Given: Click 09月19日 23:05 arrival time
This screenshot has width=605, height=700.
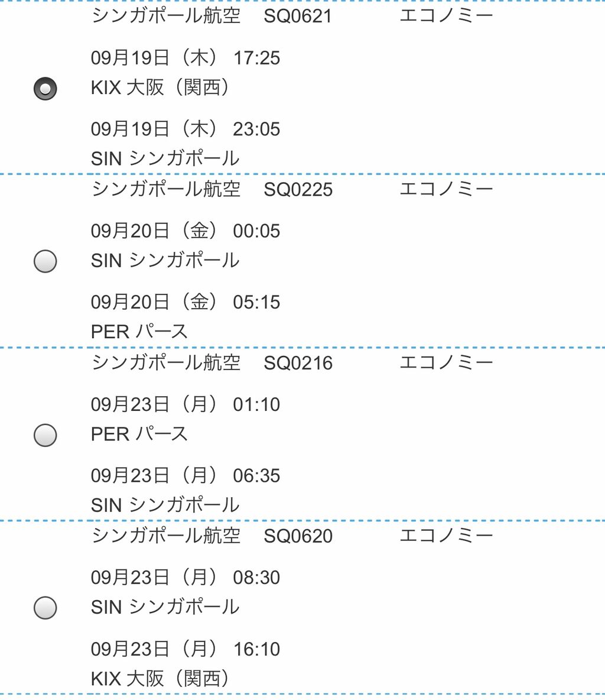Looking at the screenshot, I should point(185,129).
